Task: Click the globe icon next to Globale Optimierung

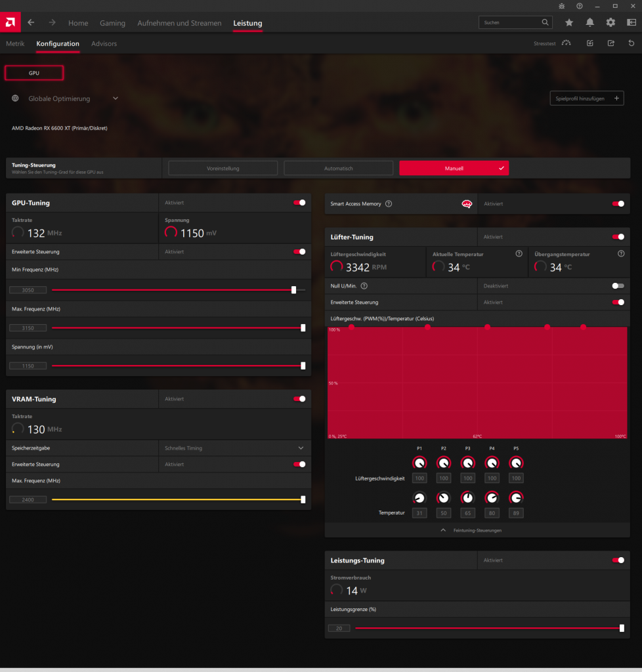Action: point(16,98)
